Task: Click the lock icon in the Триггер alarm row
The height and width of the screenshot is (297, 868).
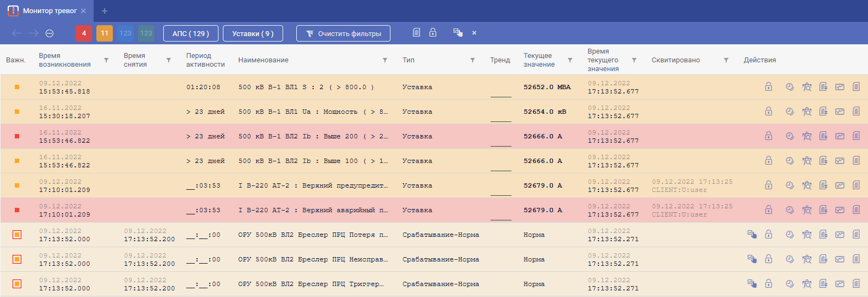Action: pyautogui.click(x=768, y=284)
